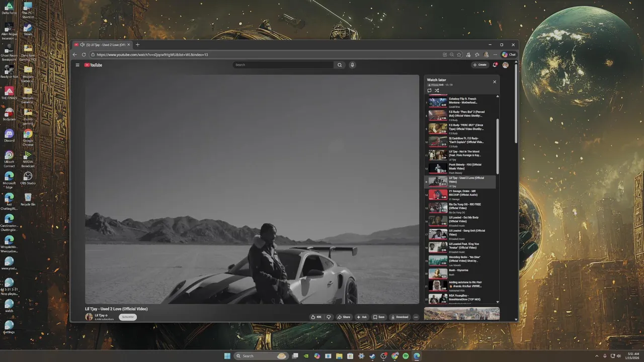Open File Explorer from the taskbar

point(339,356)
